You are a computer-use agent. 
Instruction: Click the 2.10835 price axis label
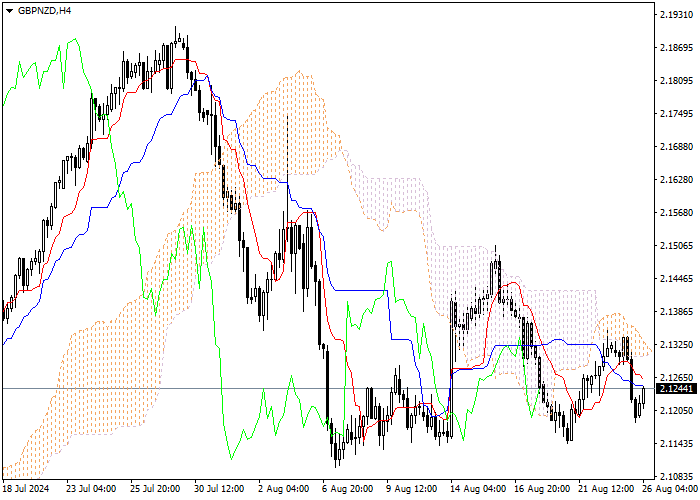click(676, 476)
